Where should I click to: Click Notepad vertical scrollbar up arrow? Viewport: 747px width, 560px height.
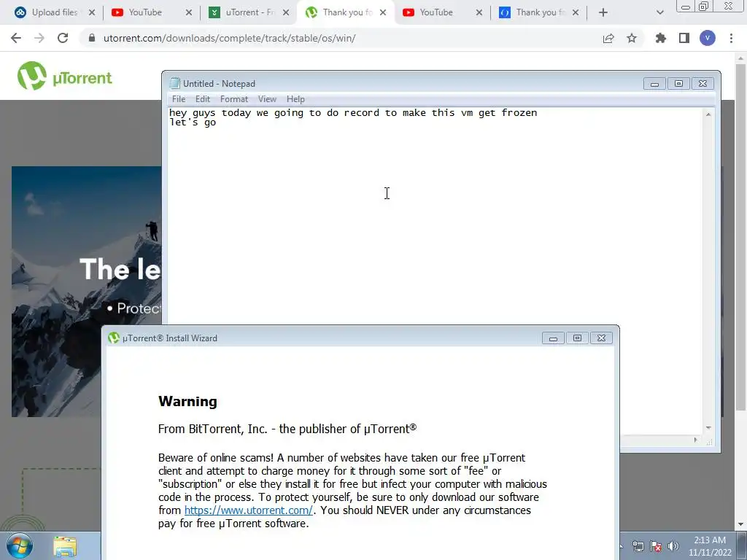(708, 114)
